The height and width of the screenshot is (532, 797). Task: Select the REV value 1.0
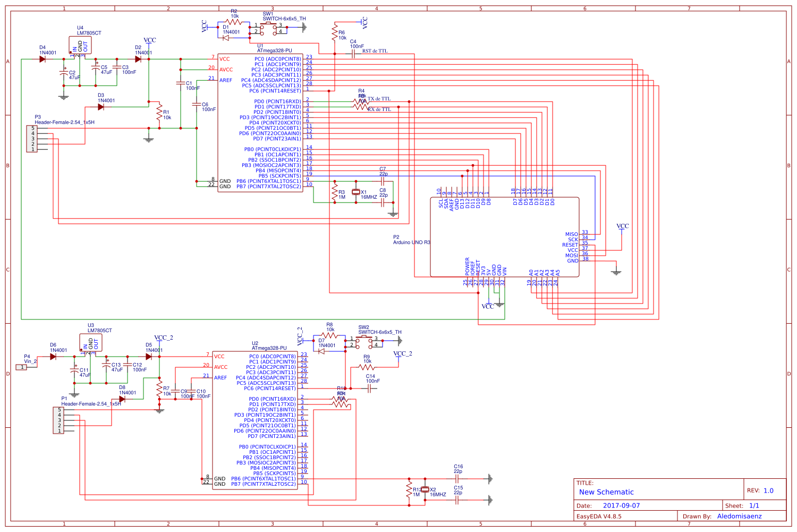(x=768, y=491)
